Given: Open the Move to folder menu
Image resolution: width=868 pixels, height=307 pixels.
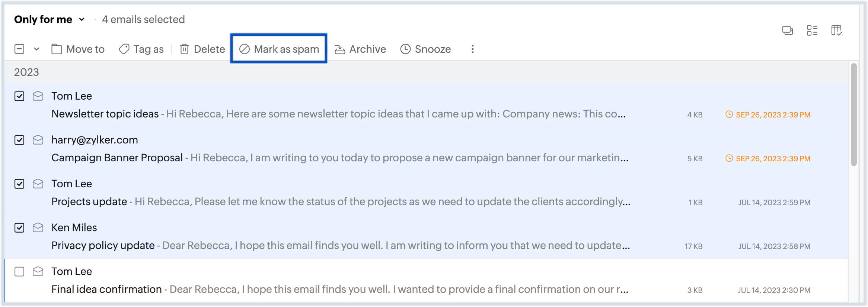Looking at the screenshot, I should (x=78, y=49).
